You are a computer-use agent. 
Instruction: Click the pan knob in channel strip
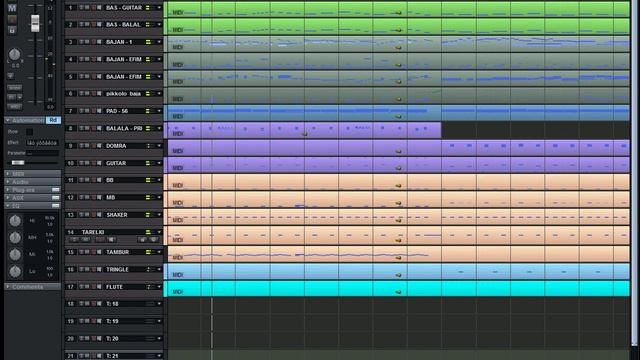click(14, 54)
